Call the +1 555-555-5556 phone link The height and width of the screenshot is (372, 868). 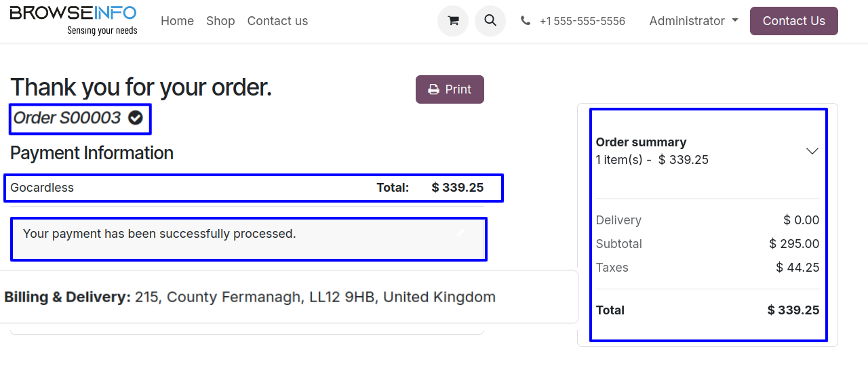tap(582, 21)
